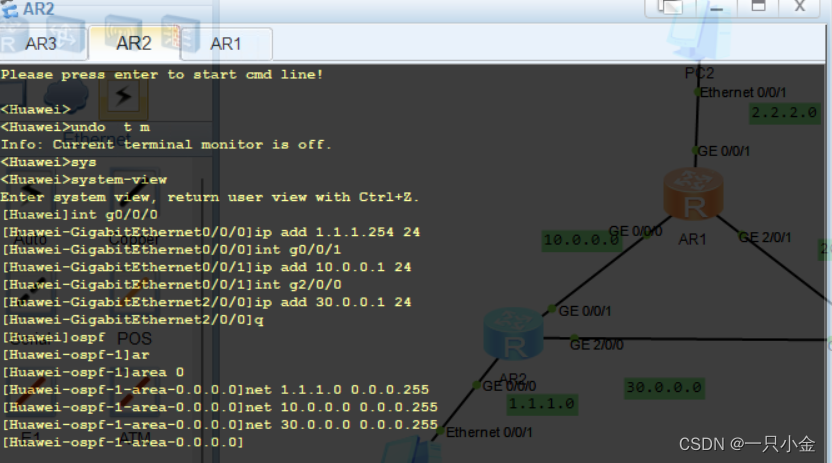The height and width of the screenshot is (463, 832).
Task: Click the 1.1.1.0 network label
Action: point(541,404)
